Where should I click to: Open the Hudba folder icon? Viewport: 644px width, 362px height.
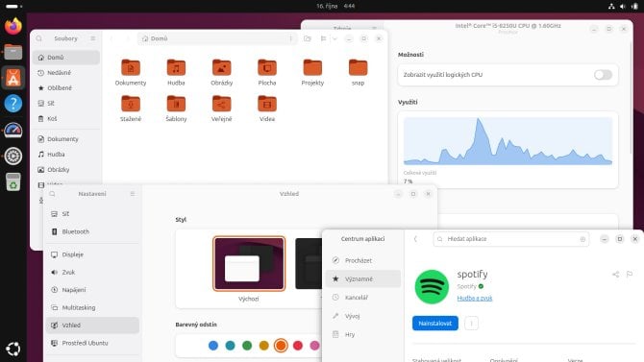pos(176,68)
